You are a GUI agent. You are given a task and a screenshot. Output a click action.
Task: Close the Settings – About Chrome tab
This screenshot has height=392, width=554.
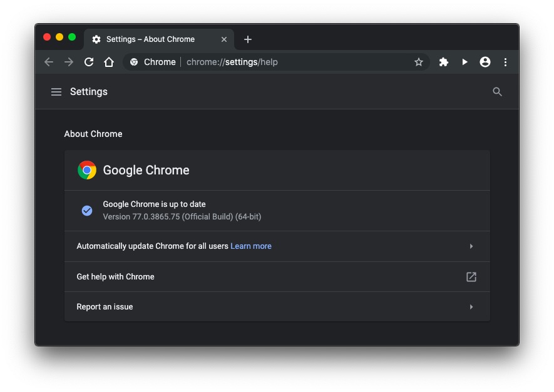(224, 39)
